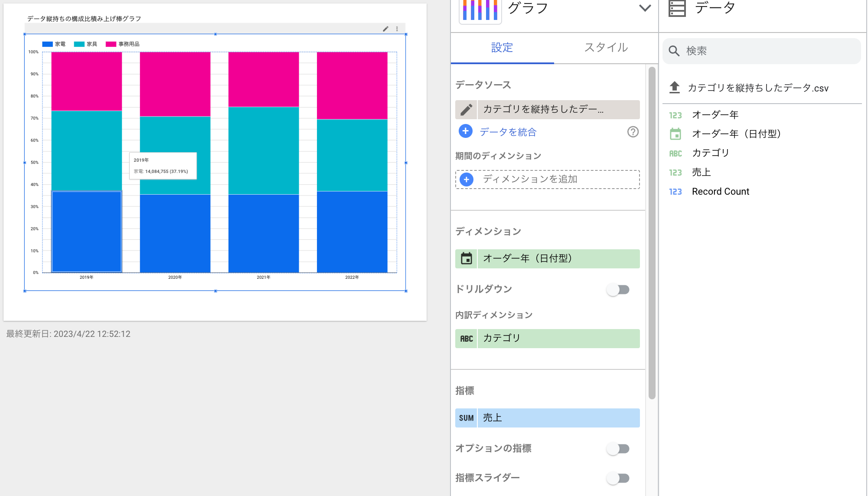Toggle the 指標スライダー switch
868x496 pixels.
[618, 478]
